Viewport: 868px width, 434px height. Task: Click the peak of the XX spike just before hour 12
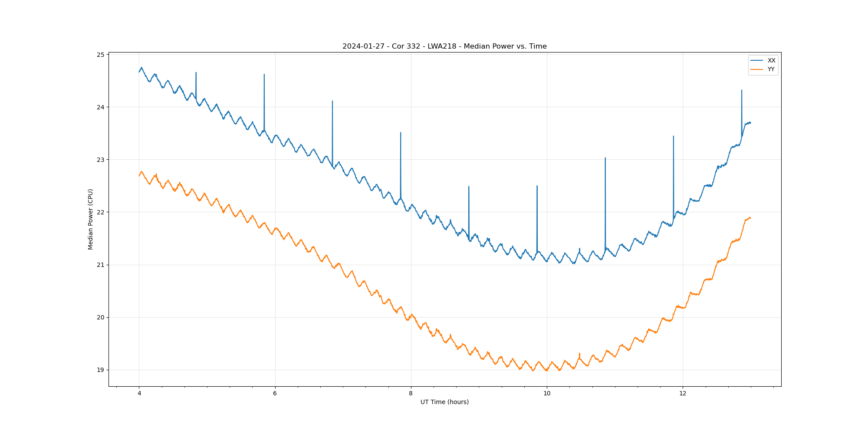click(674, 136)
